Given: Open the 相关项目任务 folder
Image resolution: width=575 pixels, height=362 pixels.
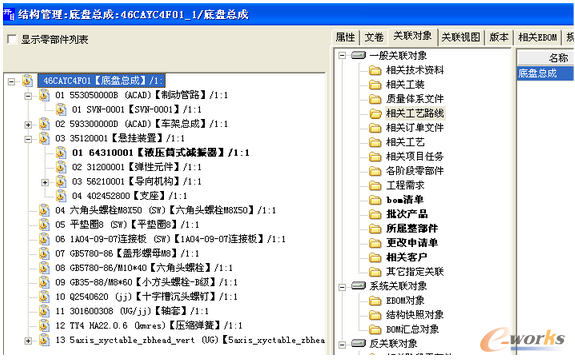Looking at the screenshot, I should coord(415,157).
